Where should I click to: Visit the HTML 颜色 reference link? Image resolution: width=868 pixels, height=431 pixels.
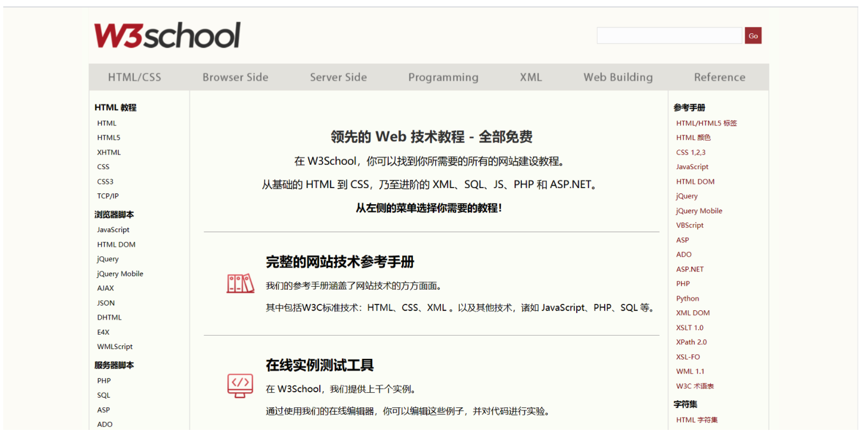point(694,138)
